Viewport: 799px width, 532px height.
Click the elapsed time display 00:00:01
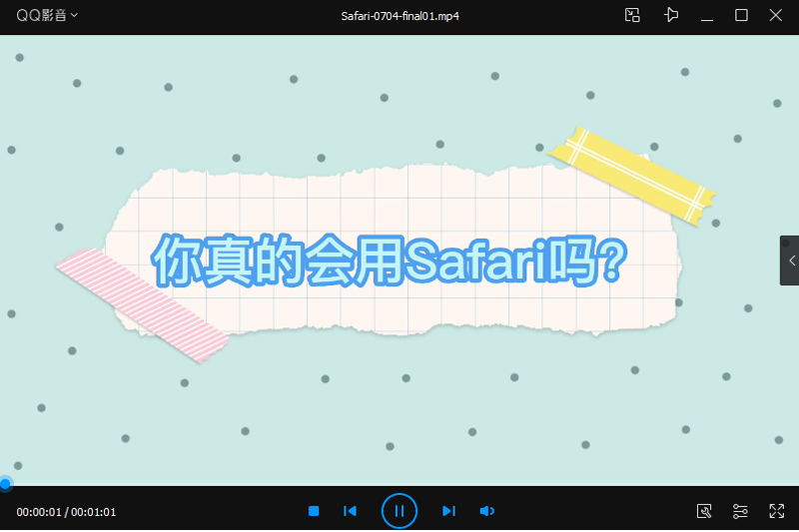point(39,512)
